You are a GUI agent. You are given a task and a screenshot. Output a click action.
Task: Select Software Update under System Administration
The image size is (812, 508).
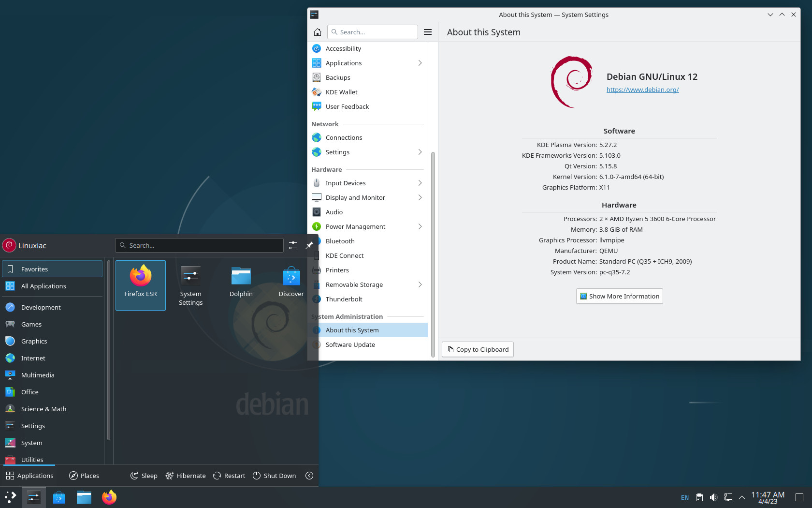coord(350,344)
